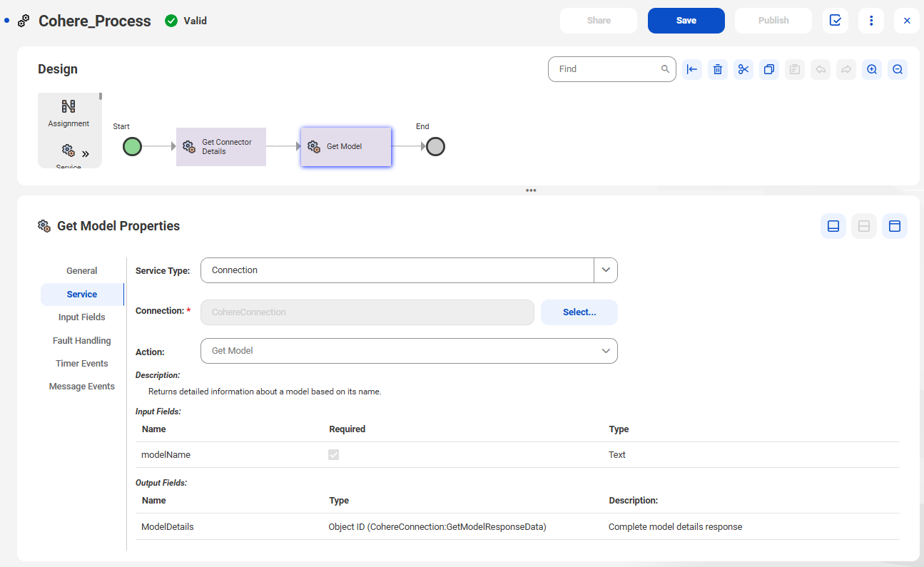
Task: Click the Share button
Action: pos(599,21)
